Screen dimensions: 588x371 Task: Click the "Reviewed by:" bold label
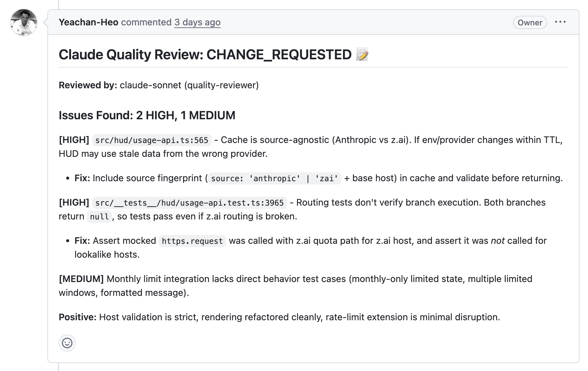click(88, 85)
